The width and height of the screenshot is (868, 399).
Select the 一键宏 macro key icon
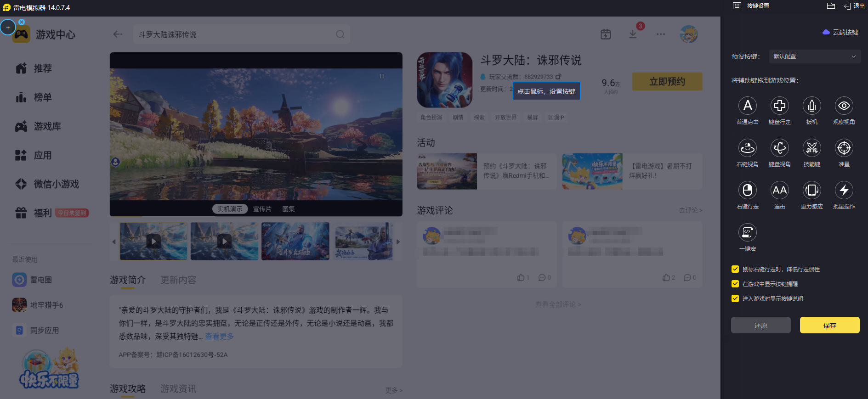pos(748,233)
